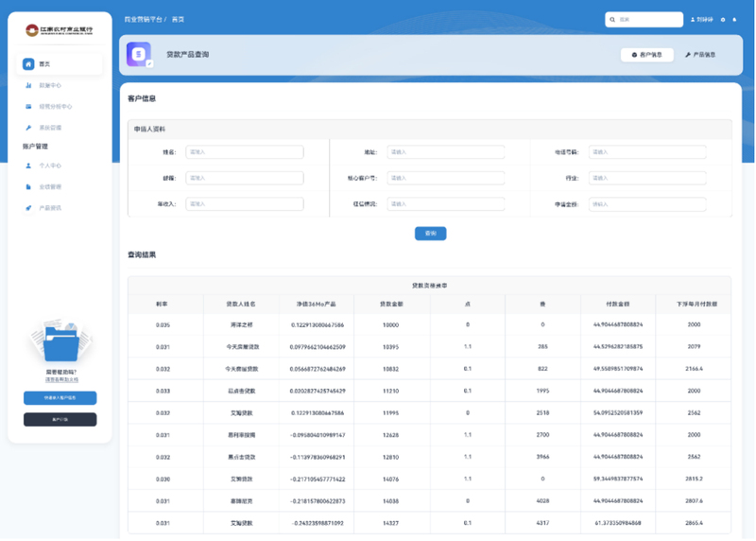Click the document icon in sidebar
Screen dimensions: 756x541
[28, 187]
